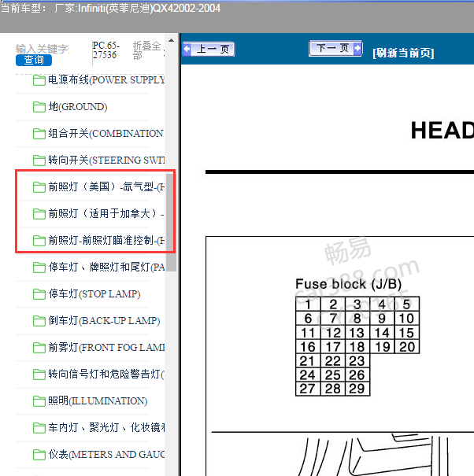Select 前雾灯(FRONT FOG LAMP) entry
The image size is (474, 476).
click(x=106, y=348)
